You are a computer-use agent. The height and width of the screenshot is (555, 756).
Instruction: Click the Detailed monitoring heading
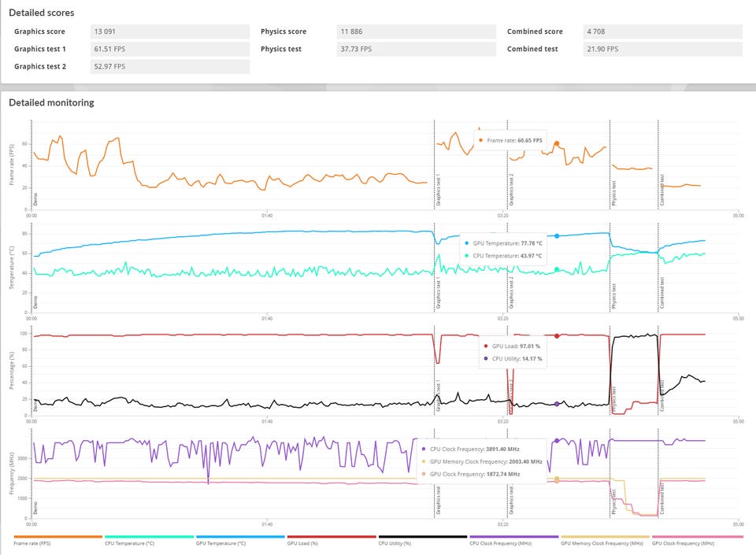pos(52,102)
